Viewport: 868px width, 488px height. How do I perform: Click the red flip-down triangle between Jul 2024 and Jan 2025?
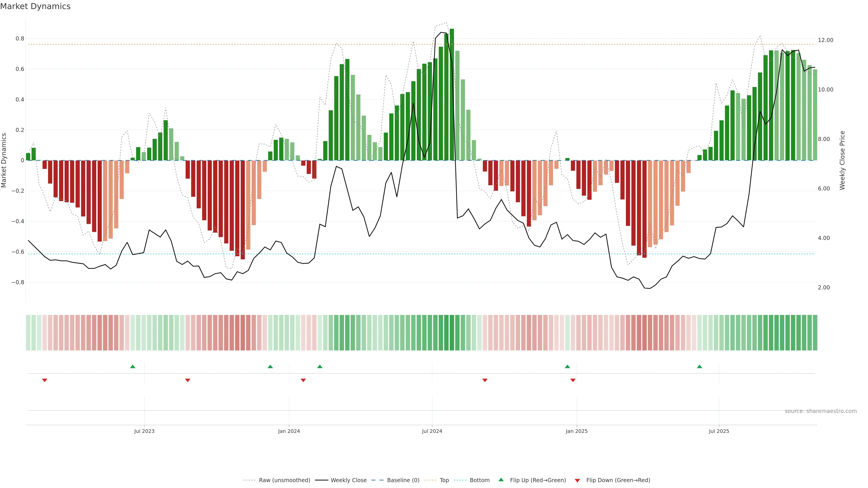[x=485, y=380]
